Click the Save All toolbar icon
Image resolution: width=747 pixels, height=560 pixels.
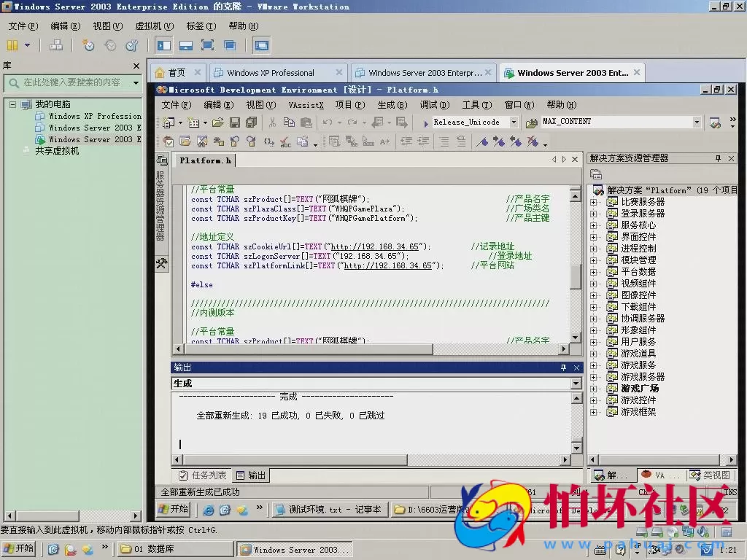pos(251,122)
